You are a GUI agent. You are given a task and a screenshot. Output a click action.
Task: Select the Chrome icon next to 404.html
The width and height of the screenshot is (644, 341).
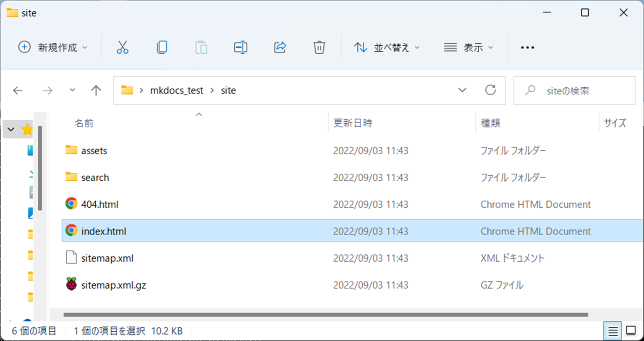tap(71, 204)
